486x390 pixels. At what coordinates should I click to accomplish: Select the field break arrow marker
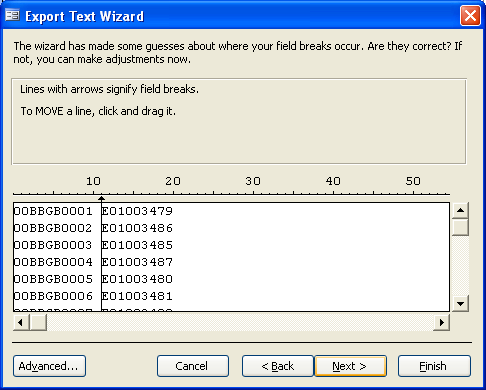coord(101,199)
